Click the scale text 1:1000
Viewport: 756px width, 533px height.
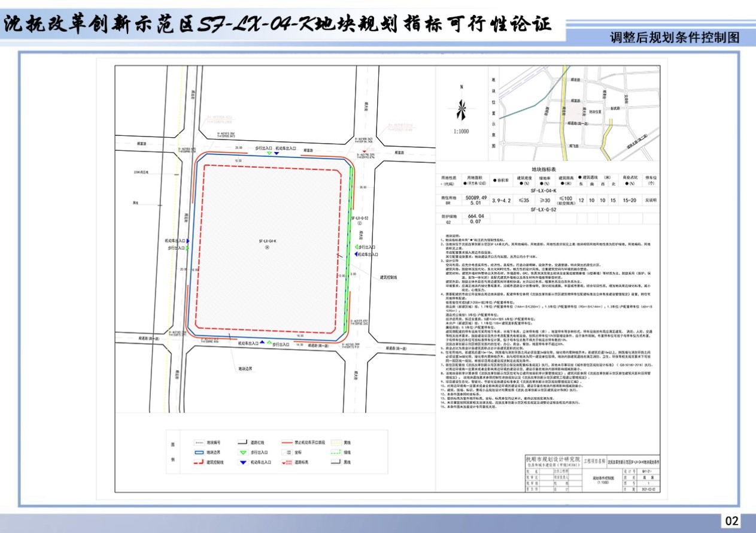click(x=461, y=131)
